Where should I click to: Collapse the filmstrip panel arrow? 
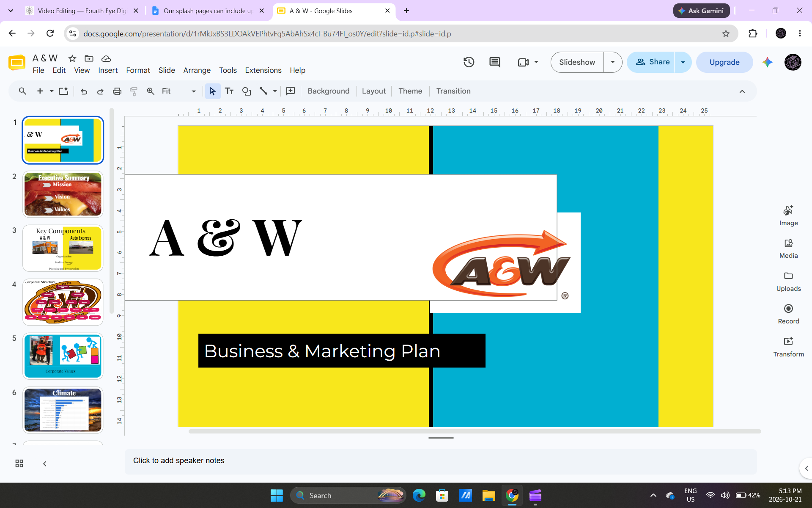pos(45,464)
